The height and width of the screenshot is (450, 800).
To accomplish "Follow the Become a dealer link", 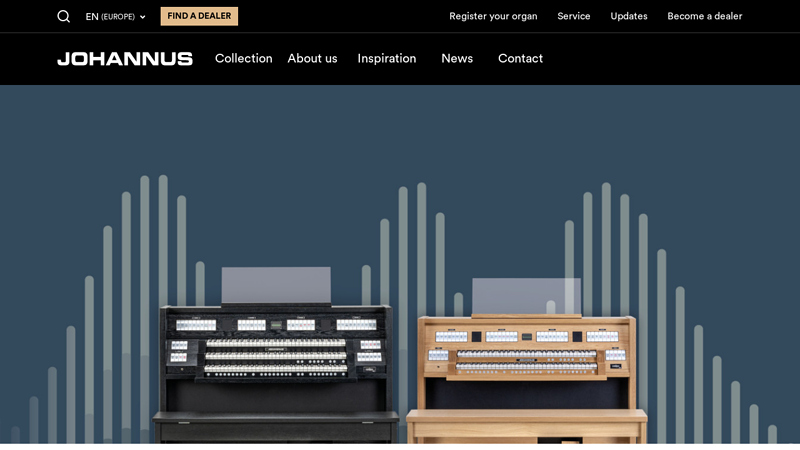I will [x=705, y=16].
